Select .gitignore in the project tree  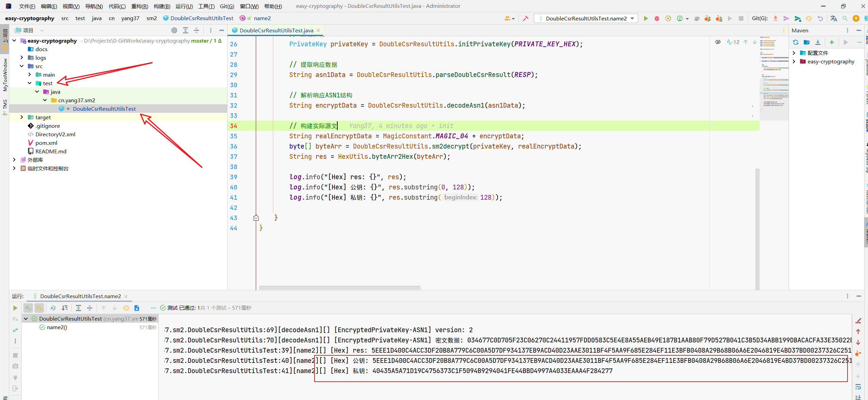pos(48,126)
